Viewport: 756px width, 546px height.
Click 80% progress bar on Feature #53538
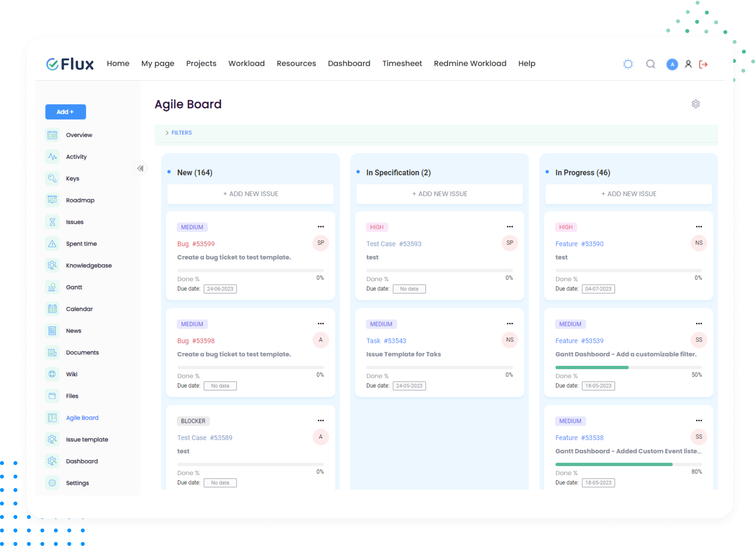point(628,465)
